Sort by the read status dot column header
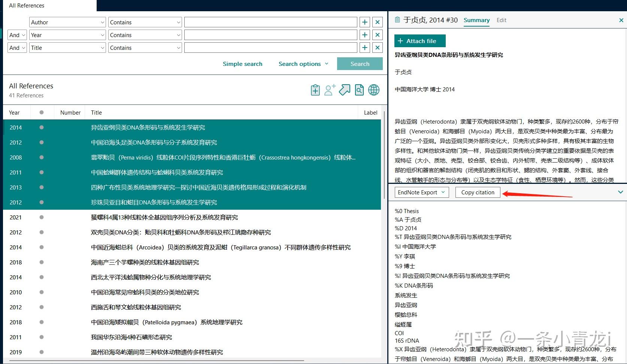The height and width of the screenshot is (364, 627). pyautogui.click(x=42, y=112)
